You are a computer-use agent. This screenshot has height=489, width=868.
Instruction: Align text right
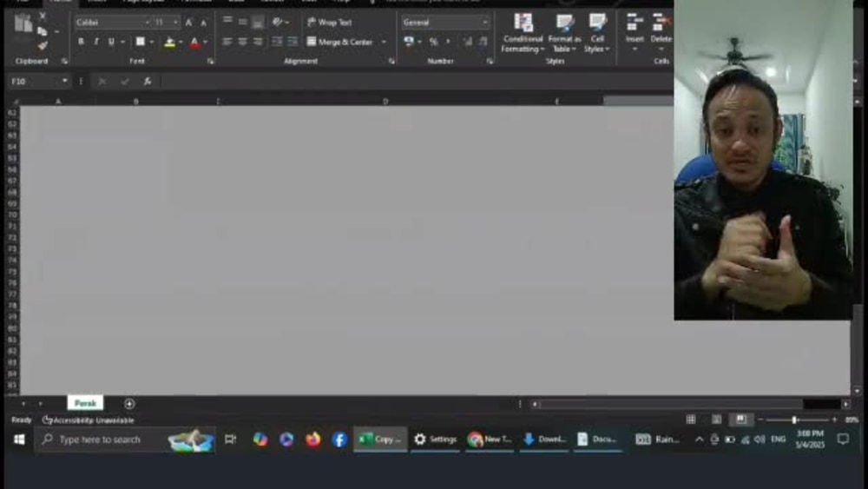tap(258, 42)
